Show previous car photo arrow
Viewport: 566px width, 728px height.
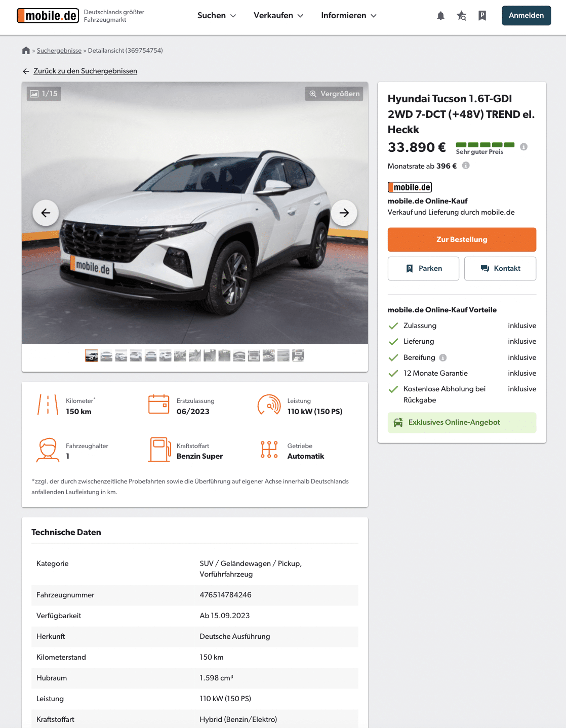click(46, 213)
